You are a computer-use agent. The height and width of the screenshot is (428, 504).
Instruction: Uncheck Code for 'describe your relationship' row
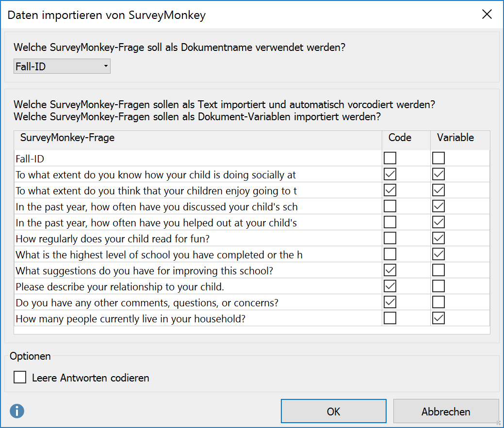click(x=390, y=286)
